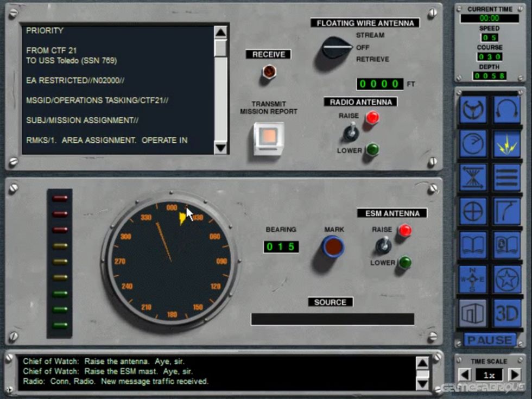Click the "SUBJ/MISSION ASSIGNMENT//" line

[x=83, y=121]
